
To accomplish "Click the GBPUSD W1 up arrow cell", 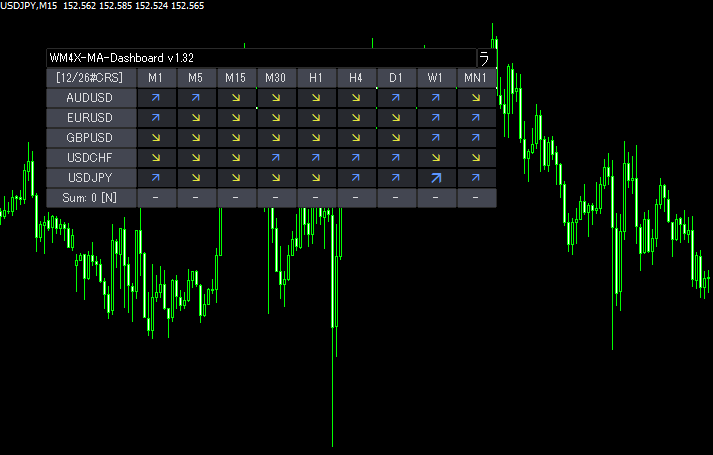I will click(x=436, y=138).
